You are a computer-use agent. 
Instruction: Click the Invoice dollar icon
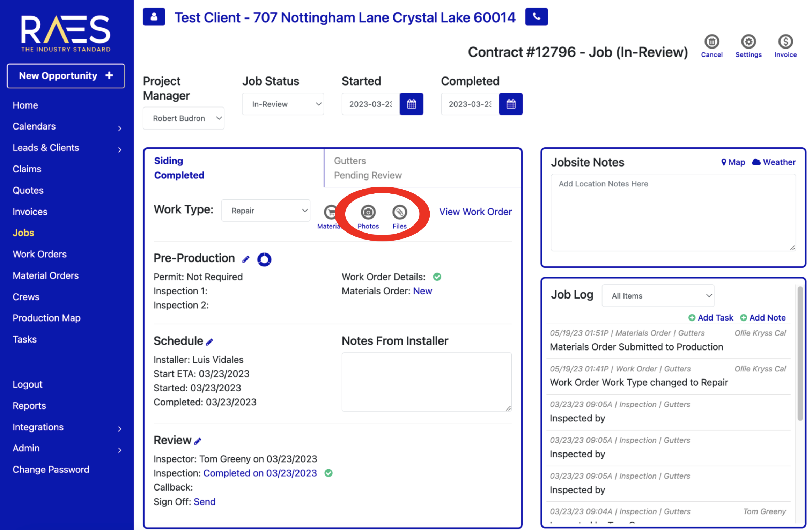click(x=785, y=42)
